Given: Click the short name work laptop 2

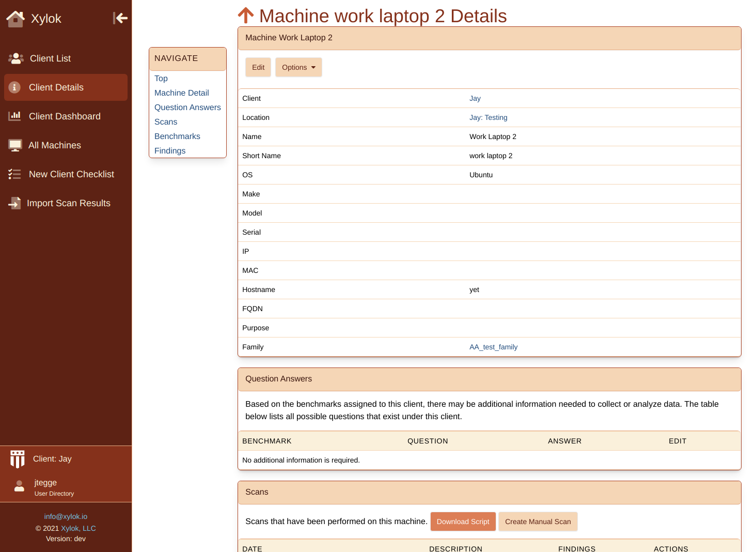Looking at the screenshot, I should coord(491,156).
